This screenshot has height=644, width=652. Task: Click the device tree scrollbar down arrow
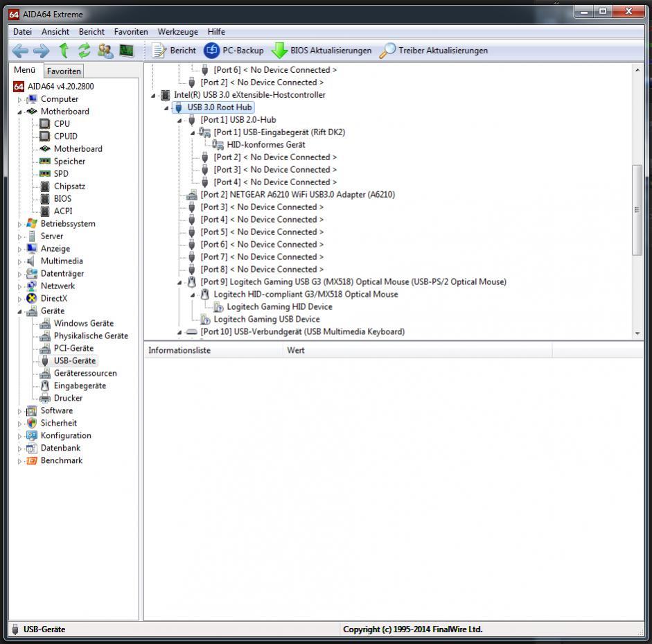637,333
